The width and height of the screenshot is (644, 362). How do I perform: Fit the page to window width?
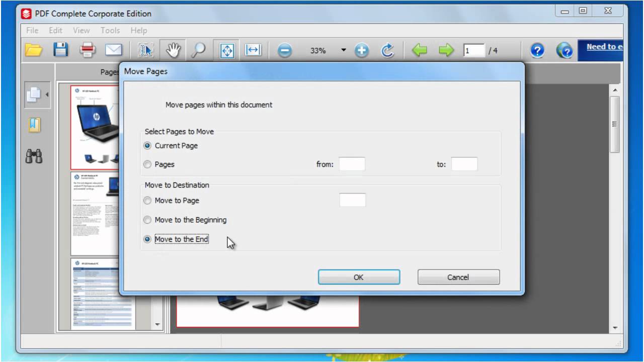[253, 50]
